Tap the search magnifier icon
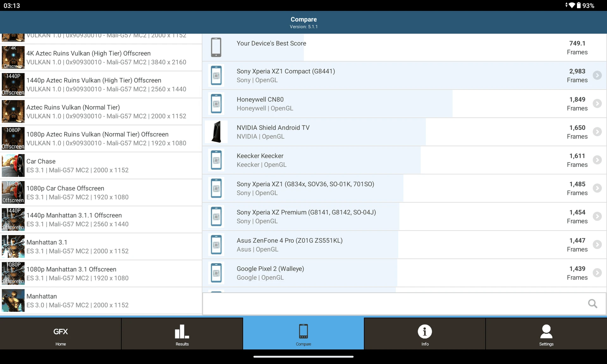Screen dimensions: 607x364 click(592, 304)
